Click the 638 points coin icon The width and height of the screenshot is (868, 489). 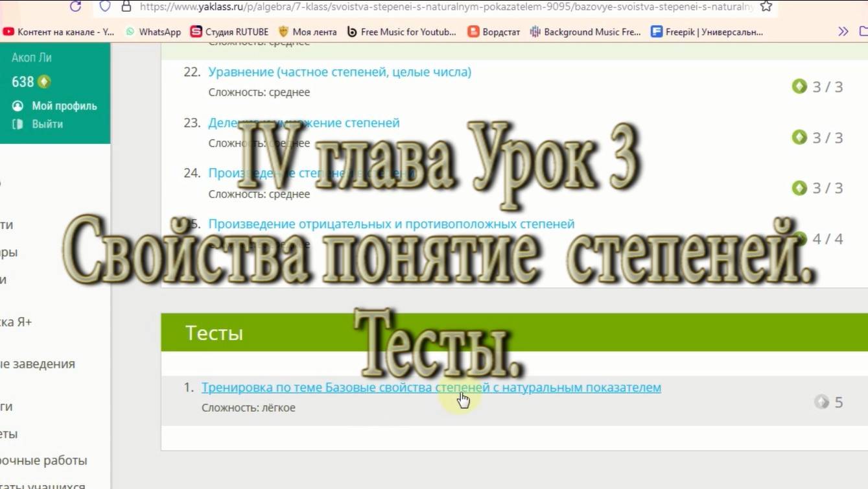point(44,82)
